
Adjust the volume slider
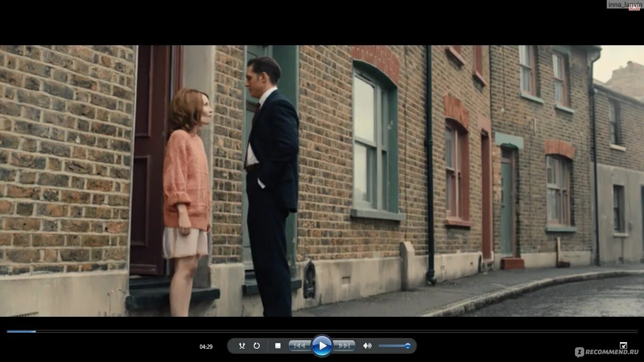tap(395, 346)
